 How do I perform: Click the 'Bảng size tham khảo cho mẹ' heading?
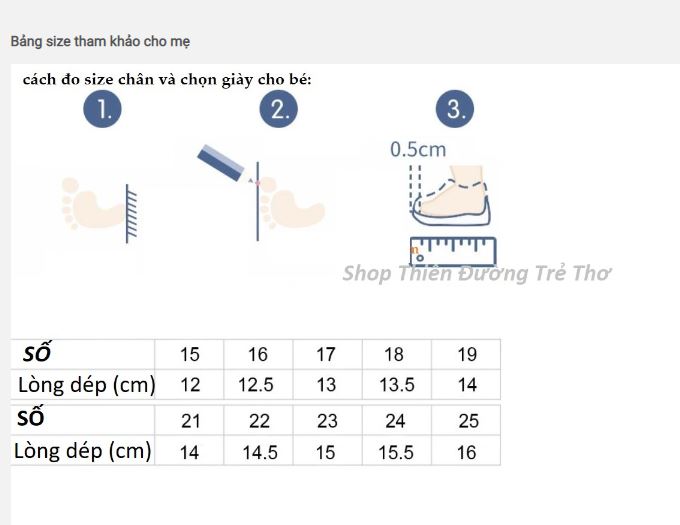tap(100, 42)
